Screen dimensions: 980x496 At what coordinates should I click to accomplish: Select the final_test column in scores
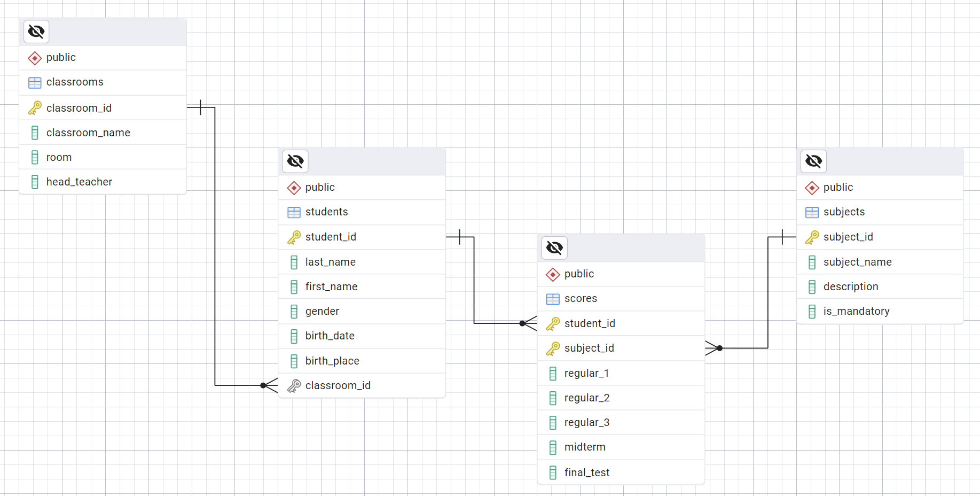pyautogui.click(x=587, y=472)
